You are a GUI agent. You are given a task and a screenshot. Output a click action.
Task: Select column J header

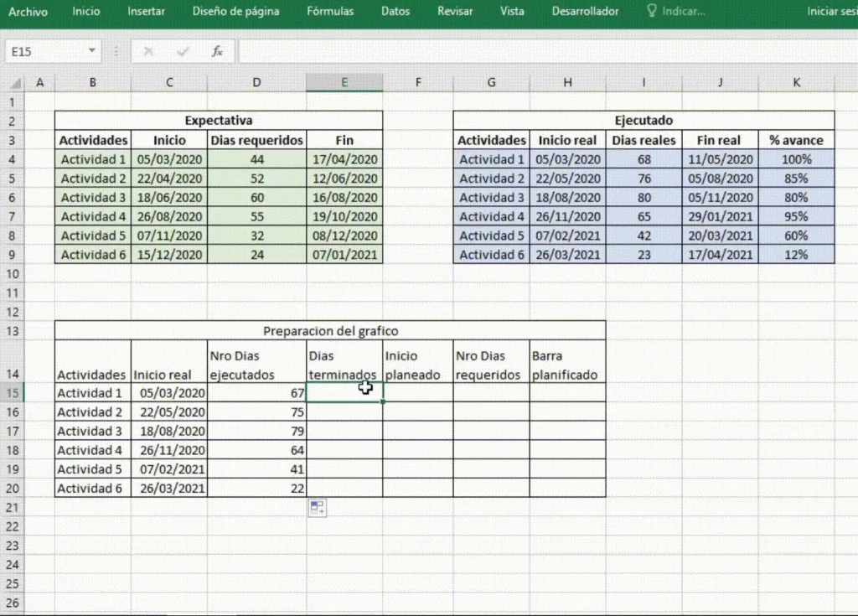point(720,83)
